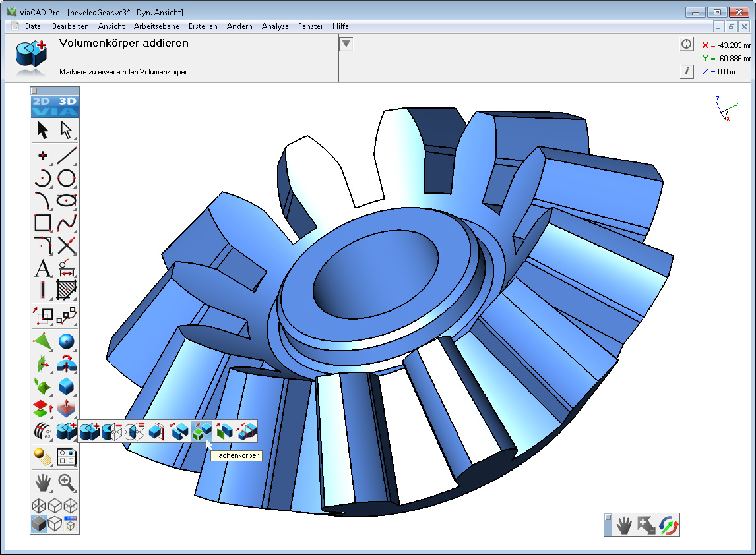Select the blue sphere primitive tool
Viewport: 756px width, 555px height.
click(67, 341)
